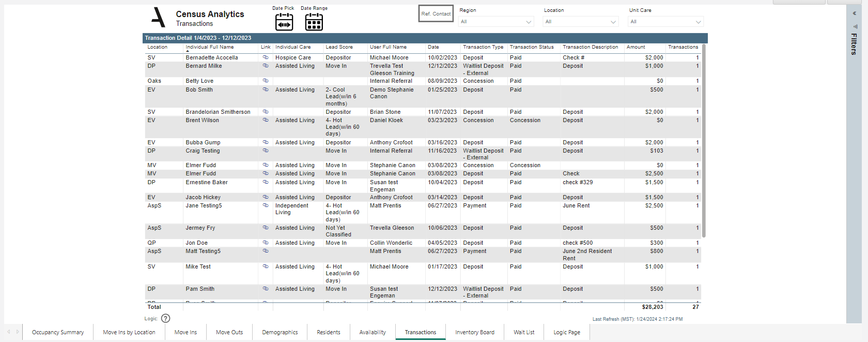Viewport: 868px width, 342px height.
Task: Switch to the Move Outs tab
Action: click(x=229, y=332)
